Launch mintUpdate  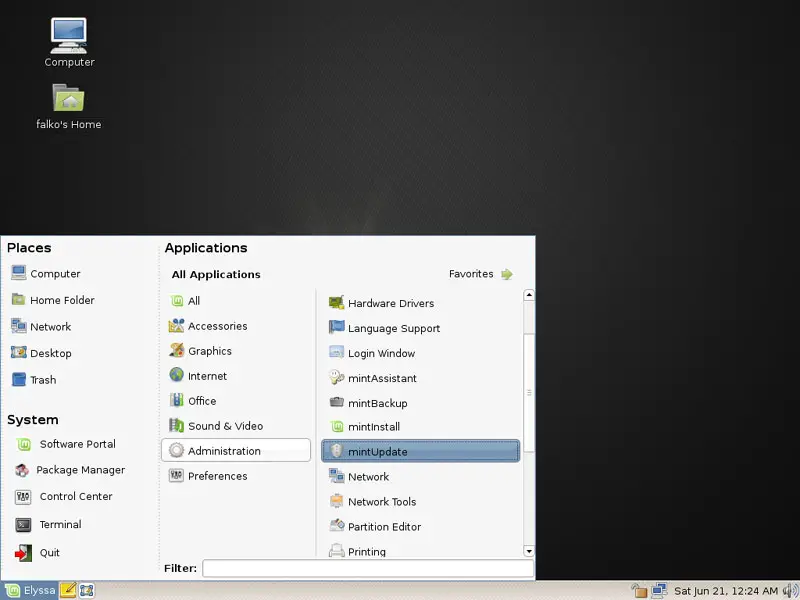click(x=421, y=451)
